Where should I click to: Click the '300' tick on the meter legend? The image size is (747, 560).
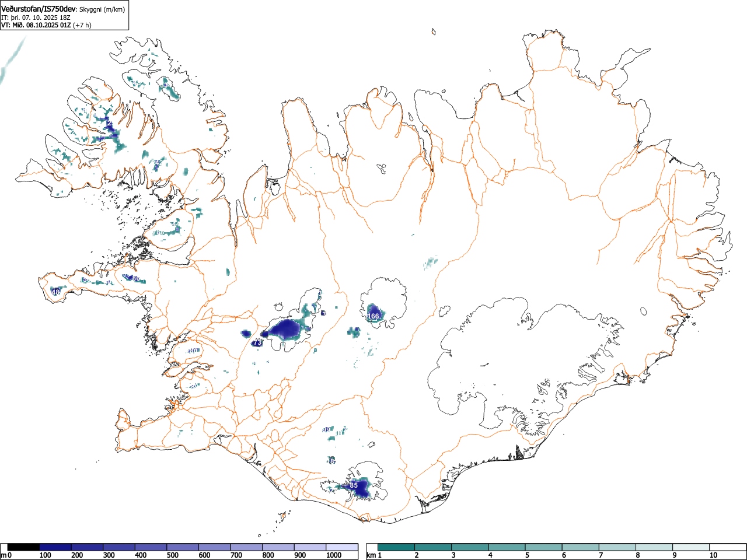[109, 555]
